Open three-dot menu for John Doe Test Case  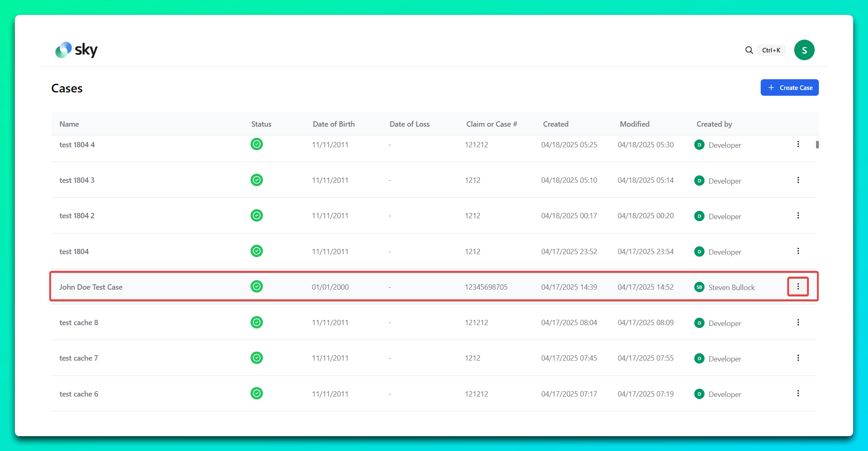coord(797,286)
